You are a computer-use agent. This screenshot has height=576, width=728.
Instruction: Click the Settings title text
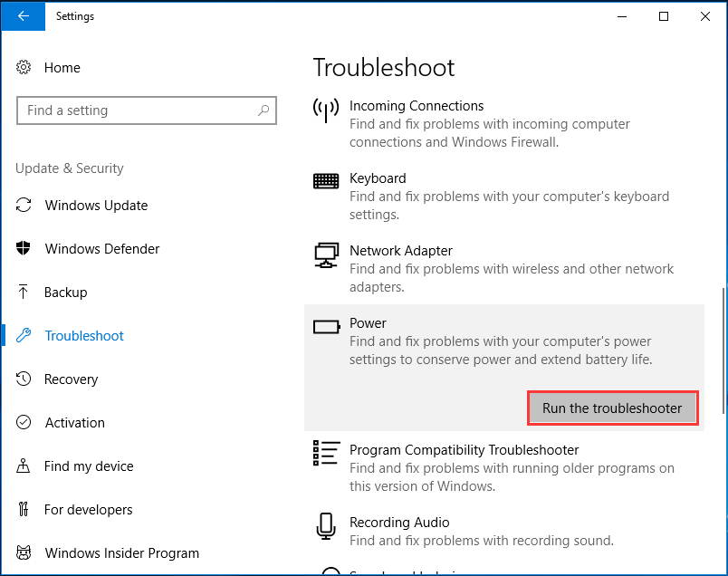[75, 16]
